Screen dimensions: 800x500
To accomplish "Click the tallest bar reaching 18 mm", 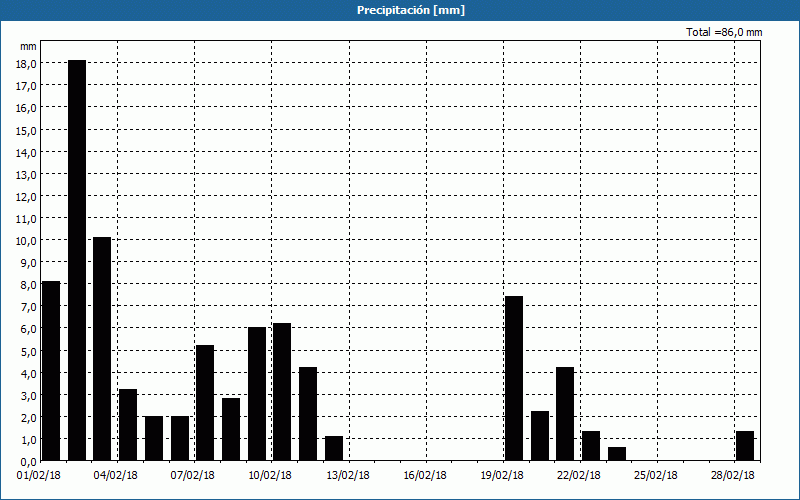I will coord(77,260).
